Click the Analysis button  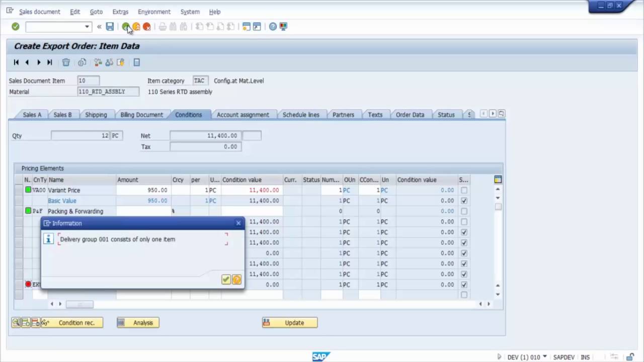point(138,323)
